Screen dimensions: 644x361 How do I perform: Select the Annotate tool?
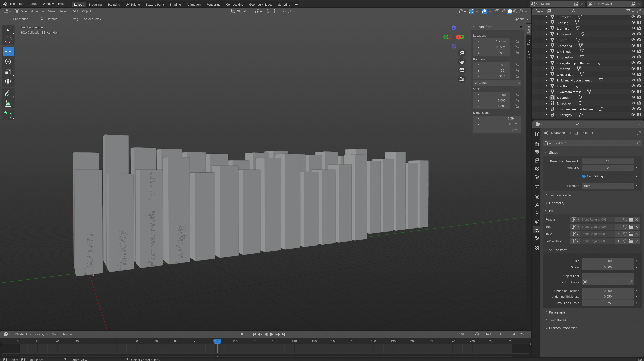8,93
